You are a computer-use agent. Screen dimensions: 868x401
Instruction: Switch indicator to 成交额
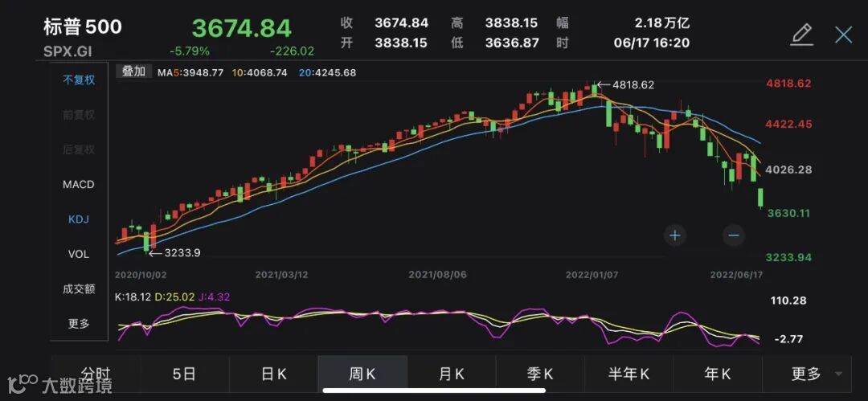point(79,288)
